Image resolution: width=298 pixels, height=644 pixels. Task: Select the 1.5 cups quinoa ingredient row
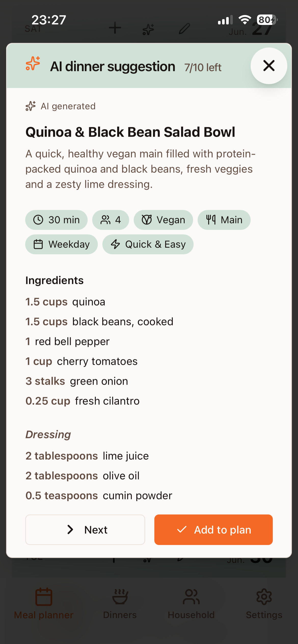(149, 302)
